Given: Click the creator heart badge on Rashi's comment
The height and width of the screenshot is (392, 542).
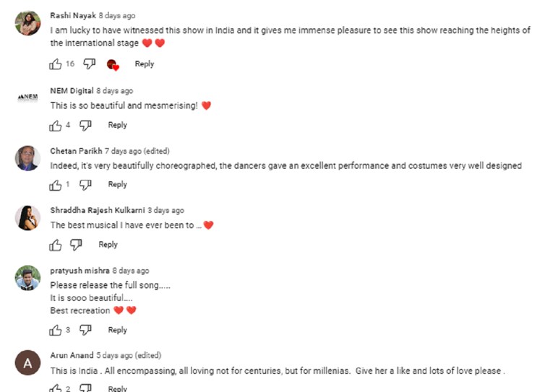Looking at the screenshot, I should [x=112, y=64].
